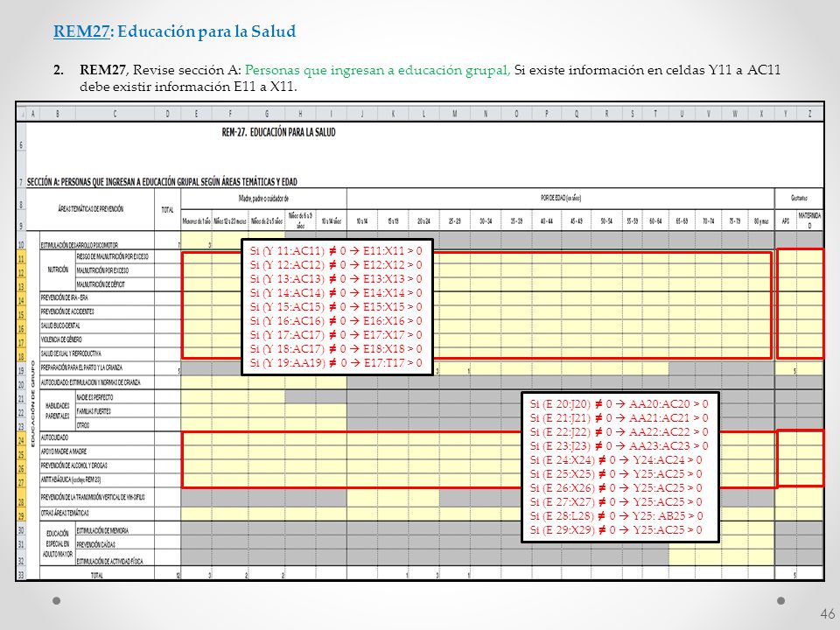This screenshot has height=630, width=840.
Task: Click the TOTAL row label in row 33
Action: coord(96,576)
